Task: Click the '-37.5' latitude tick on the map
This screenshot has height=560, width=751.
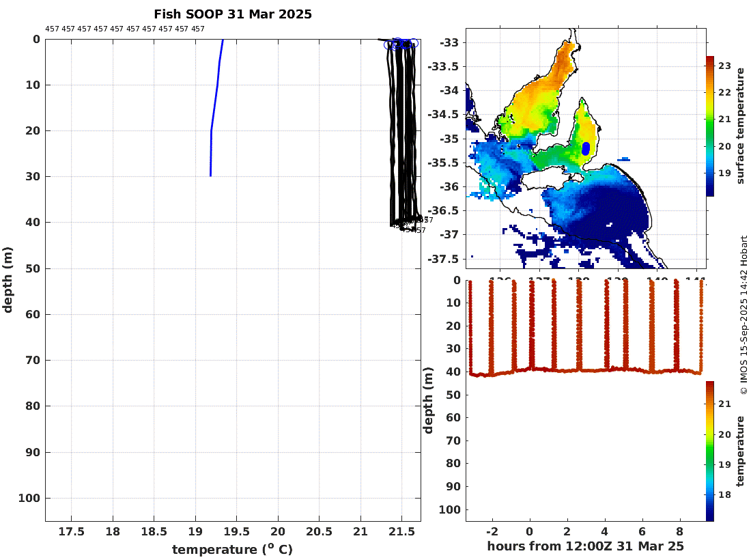Action: 443,259
